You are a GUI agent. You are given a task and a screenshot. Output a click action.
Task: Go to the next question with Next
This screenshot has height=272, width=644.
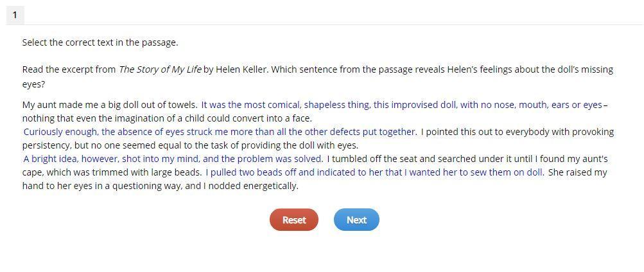(356, 220)
